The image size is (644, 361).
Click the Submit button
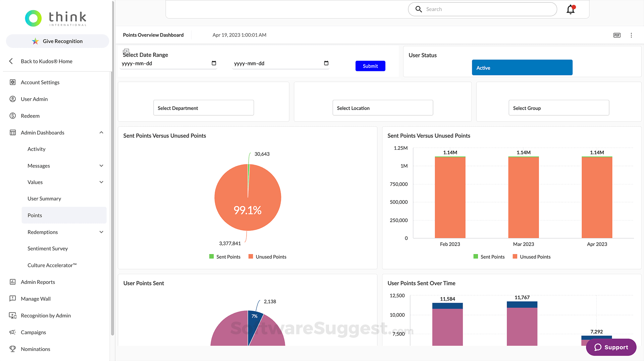pos(370,66)
